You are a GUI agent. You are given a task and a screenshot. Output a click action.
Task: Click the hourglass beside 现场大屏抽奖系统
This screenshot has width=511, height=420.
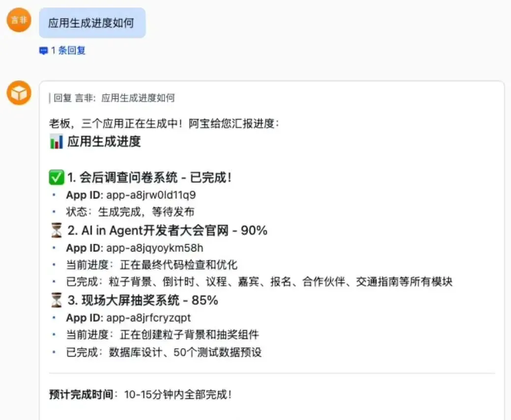point(57,300)
